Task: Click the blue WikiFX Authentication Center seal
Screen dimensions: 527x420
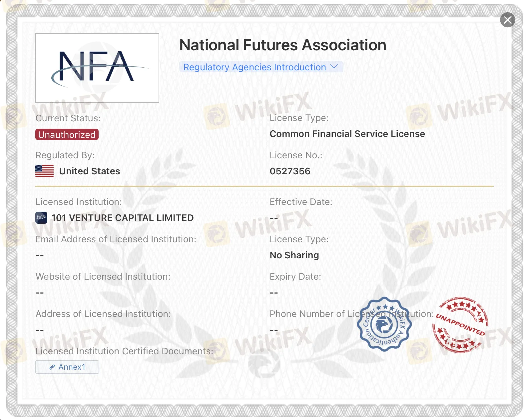Action: [384, 324]
